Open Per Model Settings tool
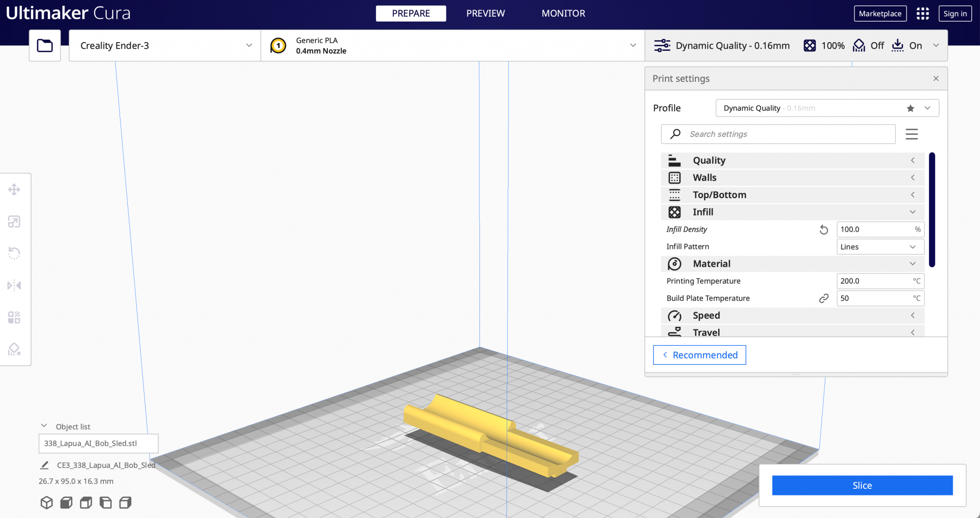Viewport: 980px width, 518px height. (x=14, y=317)
